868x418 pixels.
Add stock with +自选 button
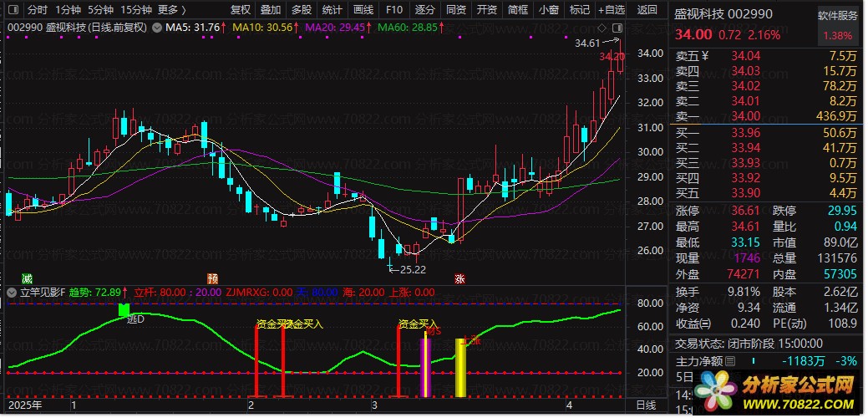tap(612, 9)
